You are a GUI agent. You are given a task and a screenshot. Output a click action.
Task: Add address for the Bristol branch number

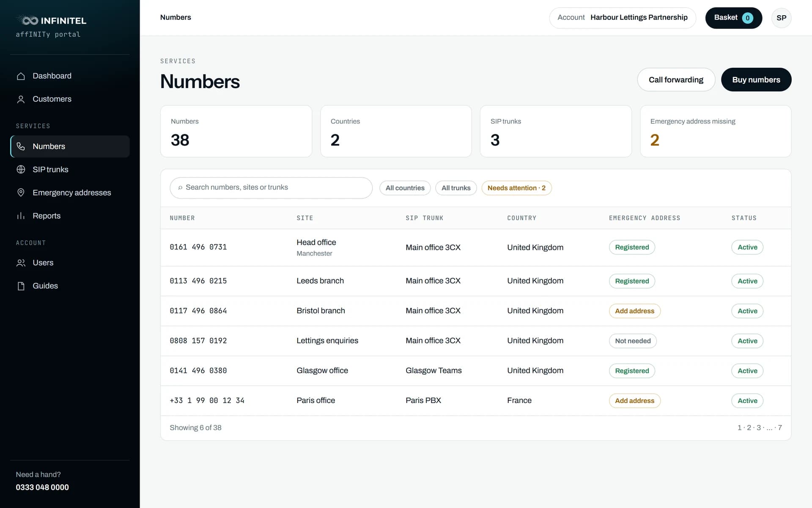634,311
